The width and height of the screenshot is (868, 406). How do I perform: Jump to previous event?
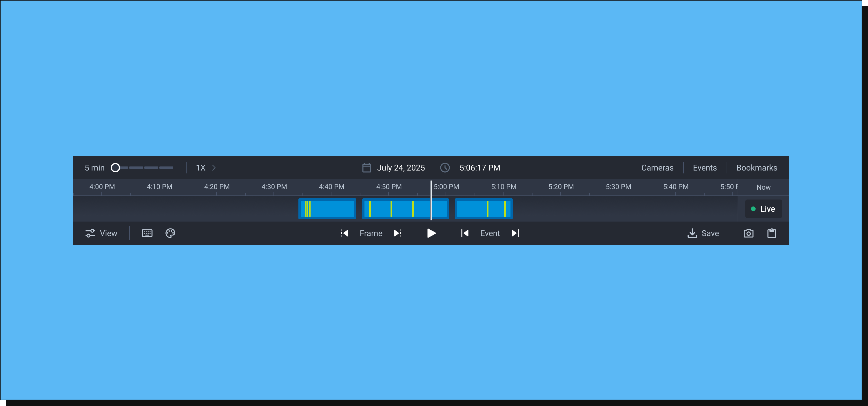[x=465, y=233]
